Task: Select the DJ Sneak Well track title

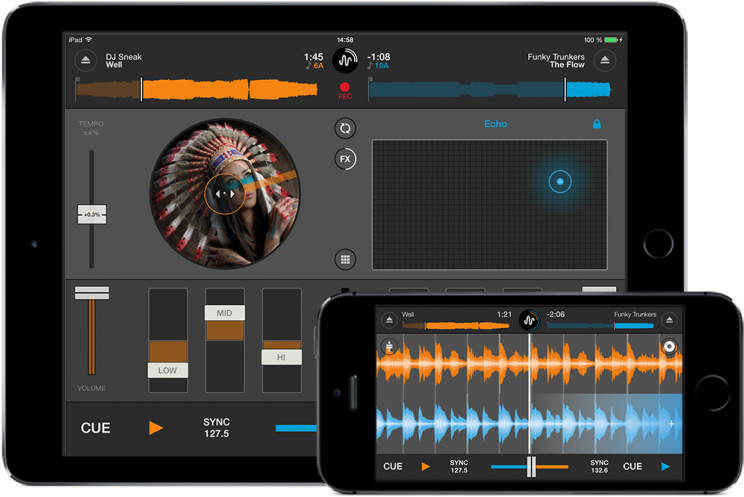Action: point(123,60)
